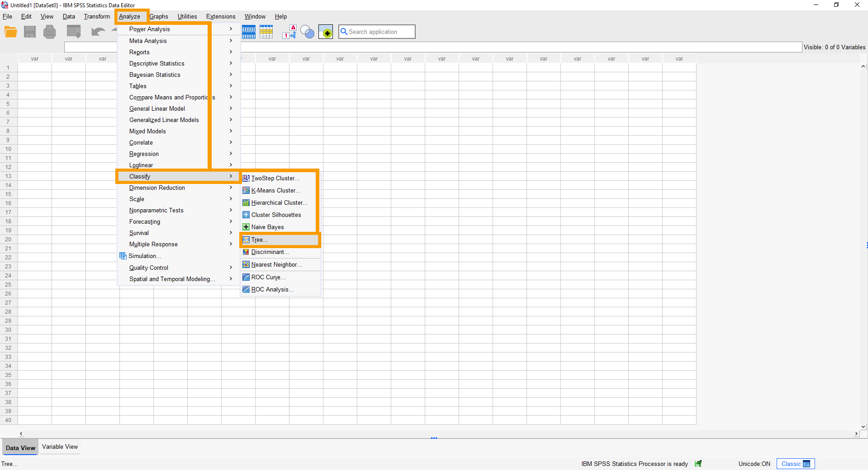The width and height of the screenshot is (868, 470).
Task: Expand the Power Analysis submenu arrow
Action: [231, 29]
